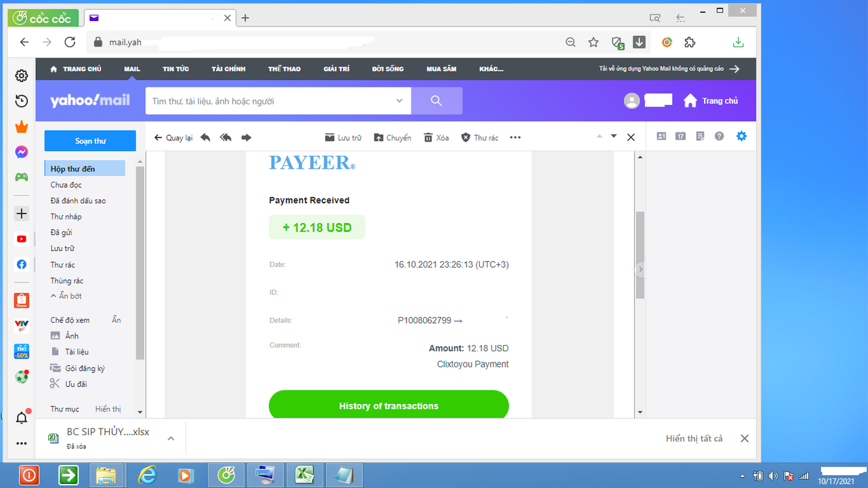Close the open email with X
Image resolution: width=868 pixels, height=488 pixels.
tap(631, 137)
